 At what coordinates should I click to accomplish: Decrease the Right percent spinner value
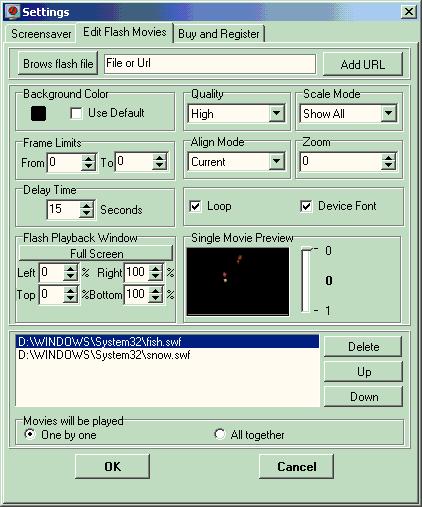pos(156,277)
